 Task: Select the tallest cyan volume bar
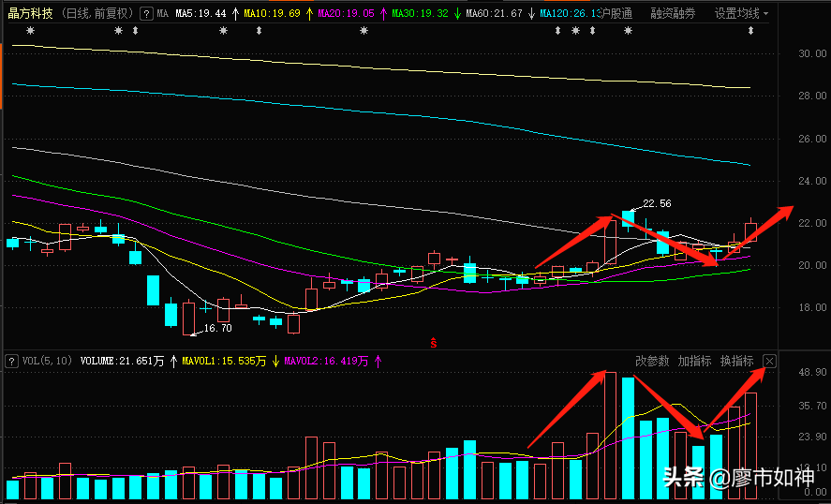(628, 438)
